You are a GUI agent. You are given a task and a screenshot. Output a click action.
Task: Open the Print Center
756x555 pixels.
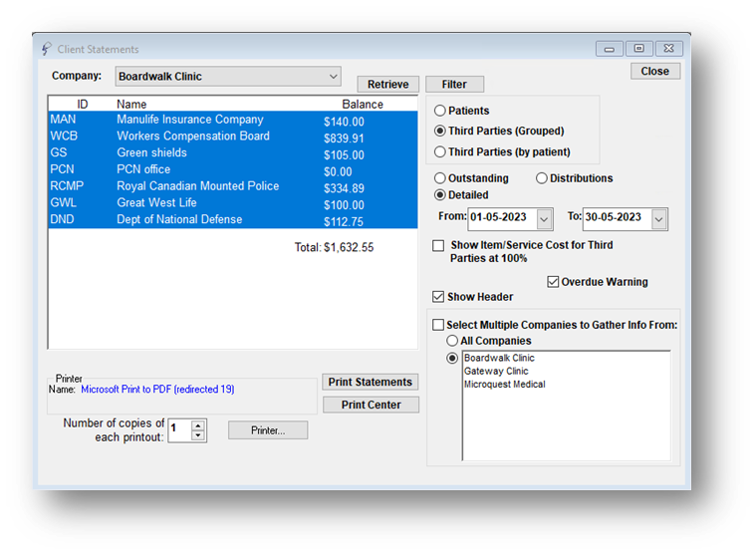371,405
